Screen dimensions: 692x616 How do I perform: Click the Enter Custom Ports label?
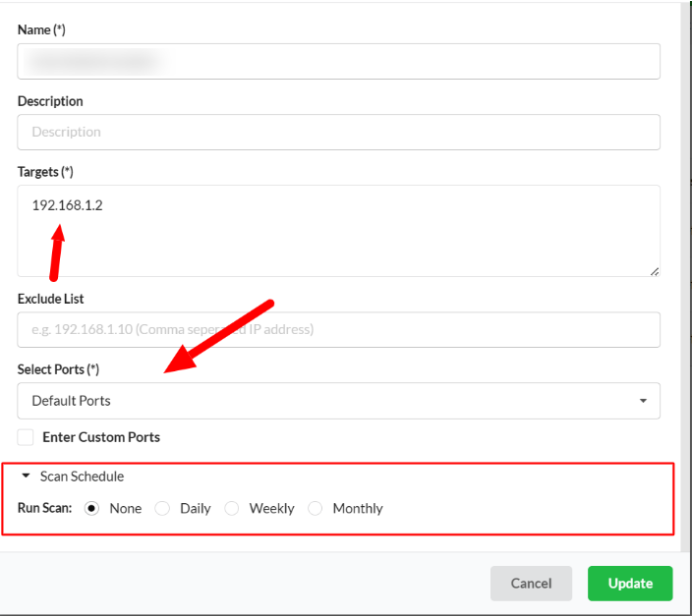coord(101,437)
